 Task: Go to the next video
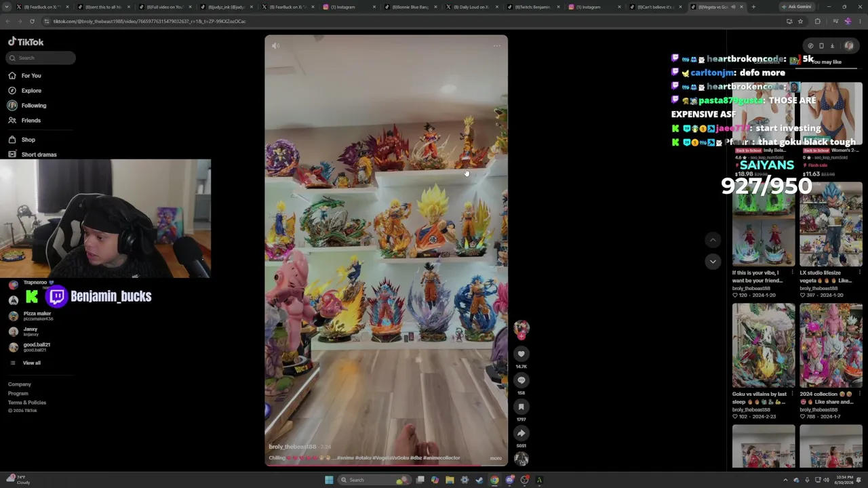[713, 262]
